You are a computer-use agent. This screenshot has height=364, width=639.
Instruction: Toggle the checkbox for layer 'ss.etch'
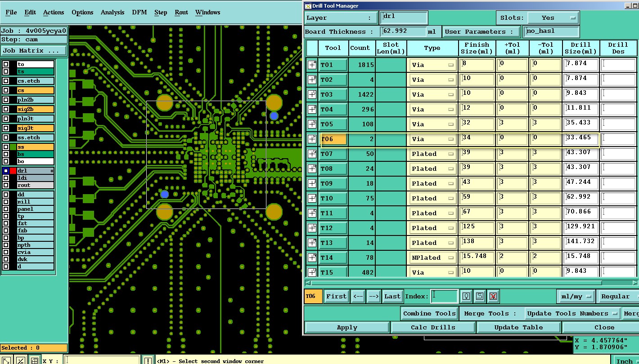click(x=6, y=138)
